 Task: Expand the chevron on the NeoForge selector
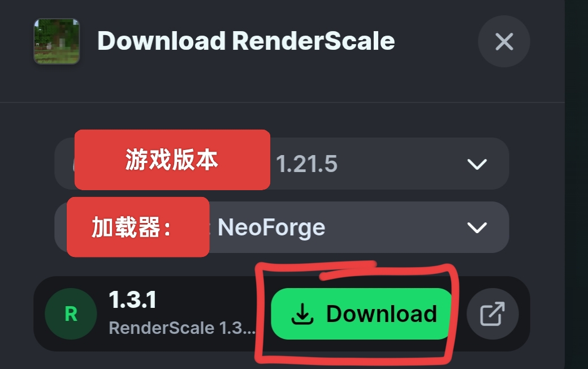pyautogui.click(x=477, y=228)
